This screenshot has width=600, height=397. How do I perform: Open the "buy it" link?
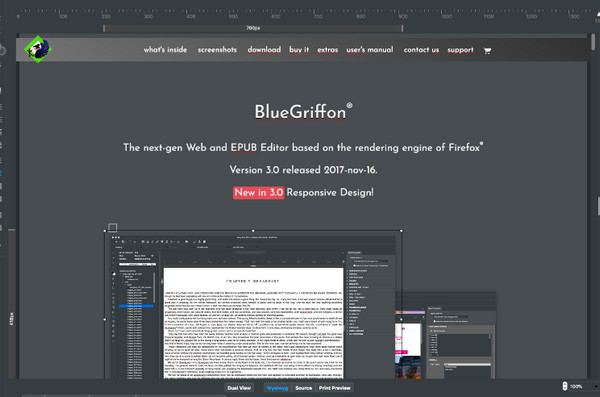coord(299,50)
